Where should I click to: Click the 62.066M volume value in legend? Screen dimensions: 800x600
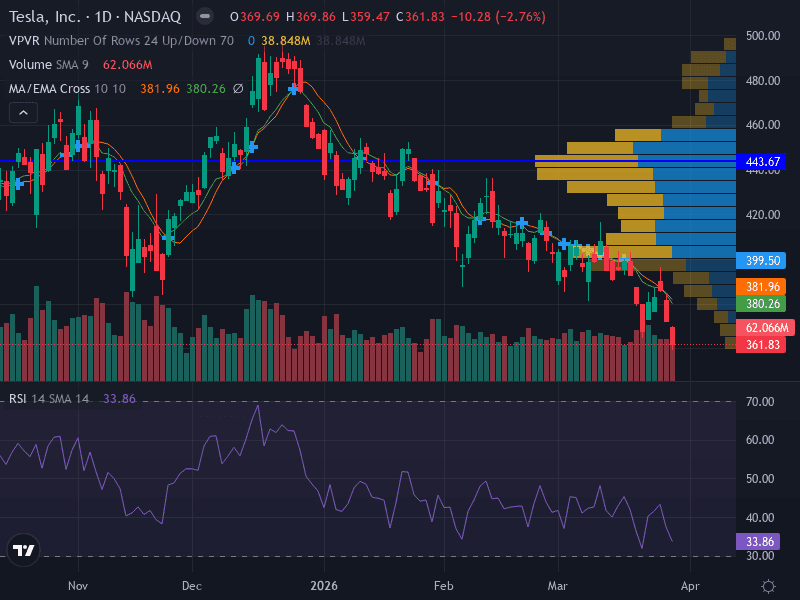[x=128, y=65]
